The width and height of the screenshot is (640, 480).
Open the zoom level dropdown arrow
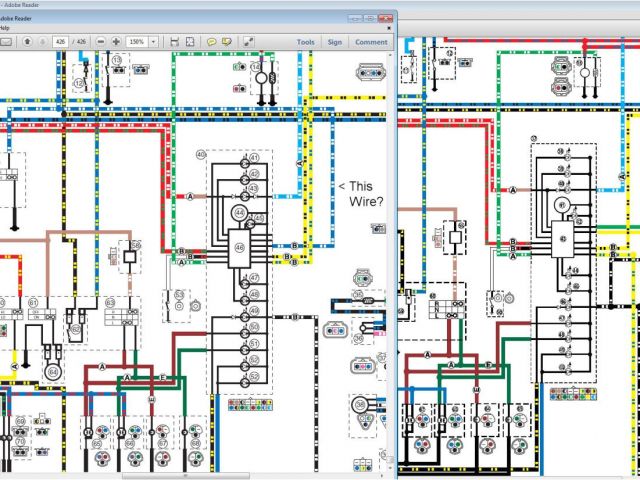[x=154, y=42]
